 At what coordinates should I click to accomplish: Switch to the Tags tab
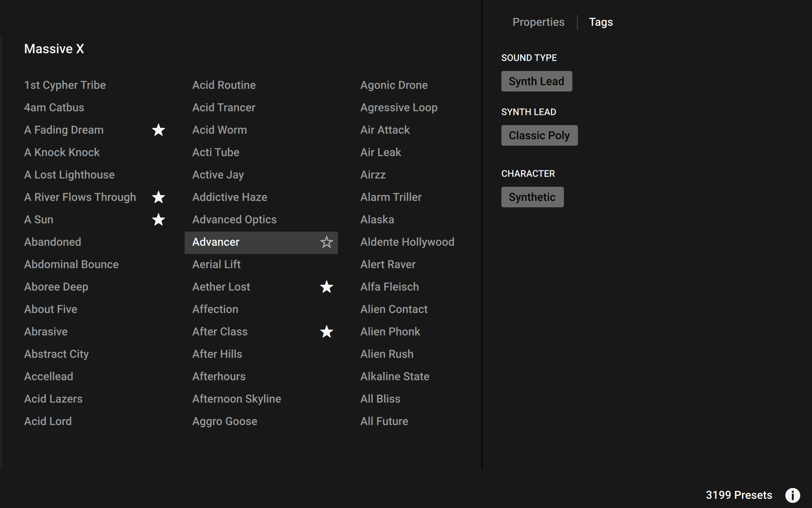coord(601,22)
